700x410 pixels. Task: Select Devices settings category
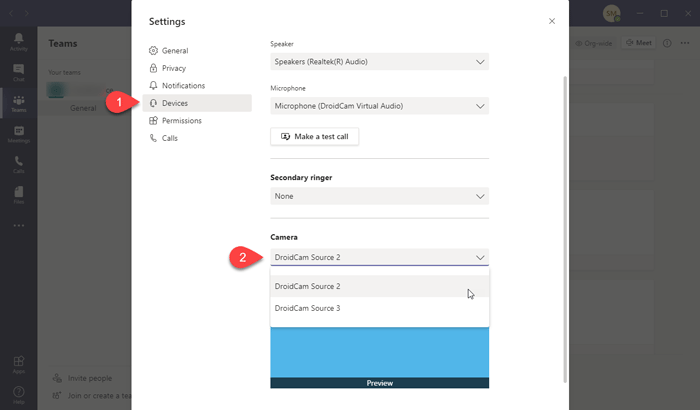pos(197,103)
